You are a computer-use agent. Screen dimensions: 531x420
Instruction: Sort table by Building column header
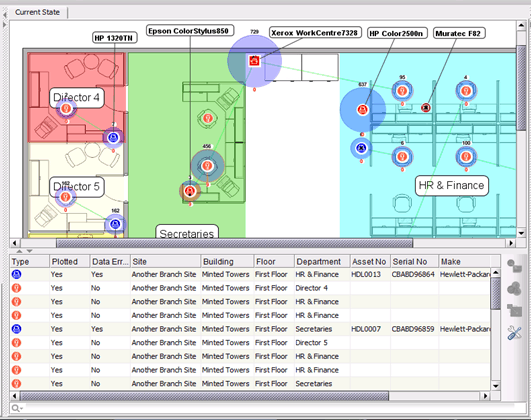pyautogui.click(x=227, y=261)
